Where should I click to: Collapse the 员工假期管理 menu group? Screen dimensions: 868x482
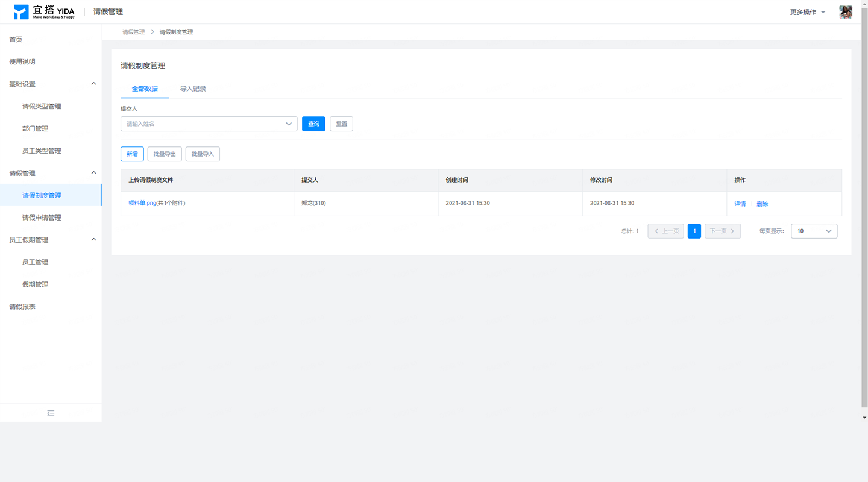click(x=93, y=240)
